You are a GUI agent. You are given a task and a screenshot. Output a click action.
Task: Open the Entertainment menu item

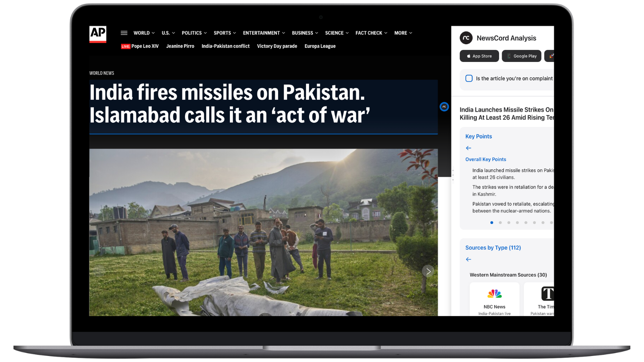tap(264, 33)
